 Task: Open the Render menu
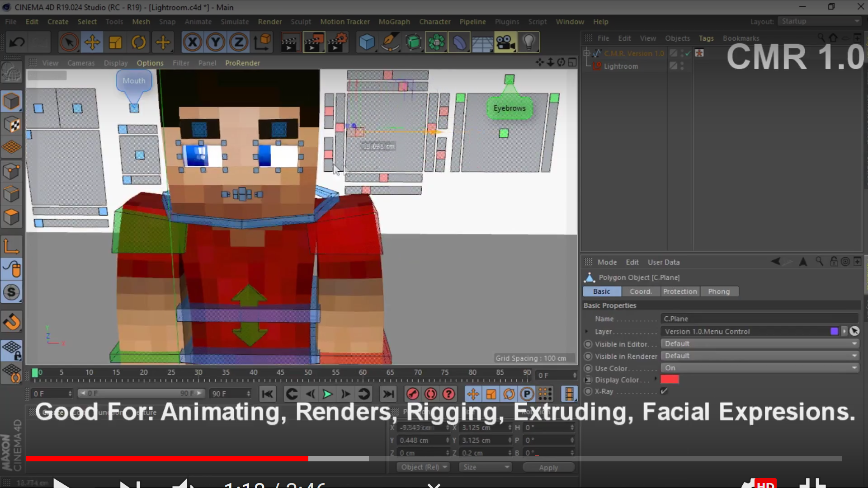[x=270, y=22]
